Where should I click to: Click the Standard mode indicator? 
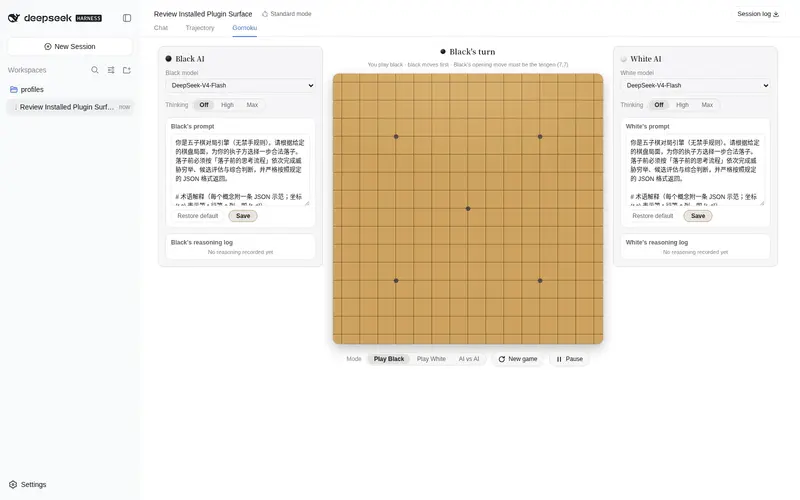pos(287,14)
